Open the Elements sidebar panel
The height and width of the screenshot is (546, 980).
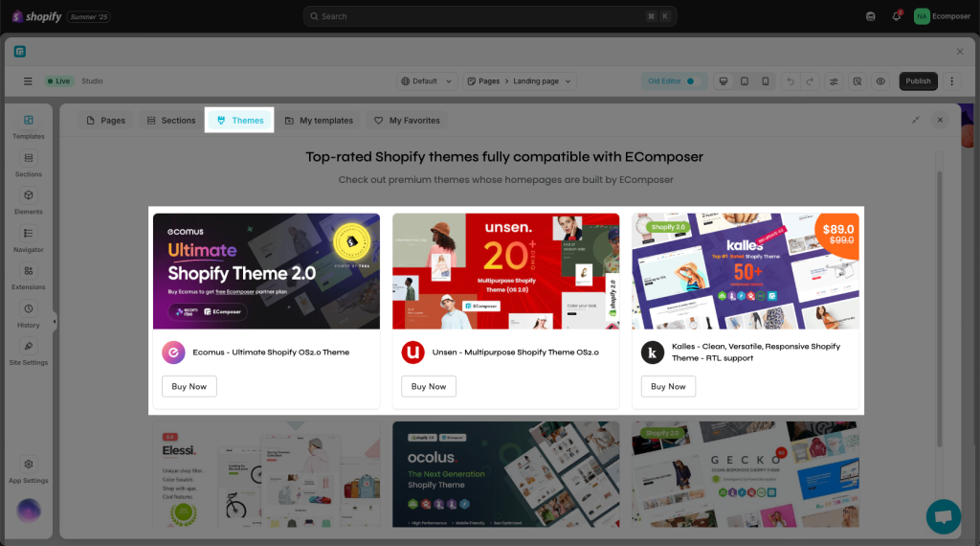point(28,202)
